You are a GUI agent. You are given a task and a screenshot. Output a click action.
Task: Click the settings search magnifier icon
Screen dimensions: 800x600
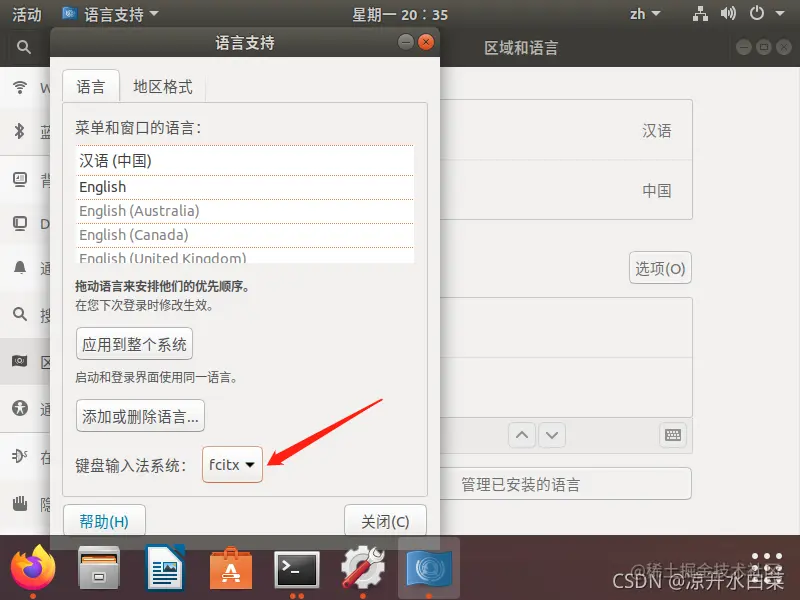pos(23,47)
